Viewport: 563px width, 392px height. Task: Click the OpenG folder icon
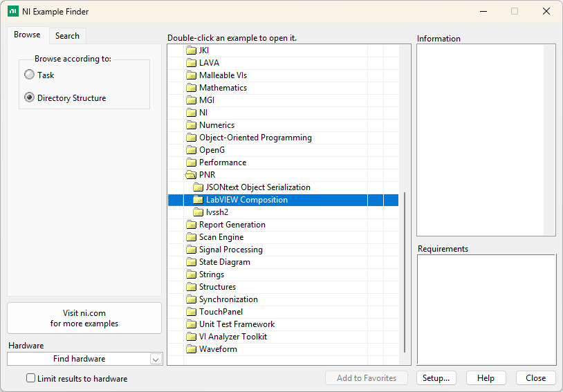click(x=191, y=150)
